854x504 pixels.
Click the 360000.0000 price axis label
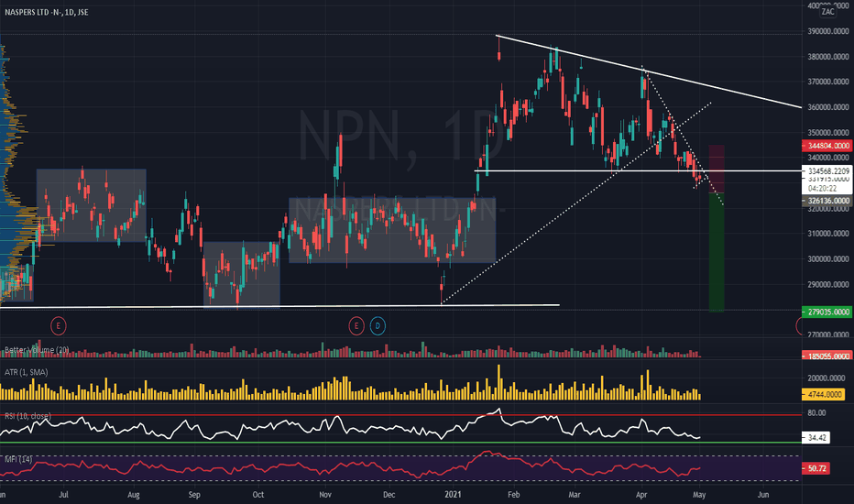click(x=828, y=107)
